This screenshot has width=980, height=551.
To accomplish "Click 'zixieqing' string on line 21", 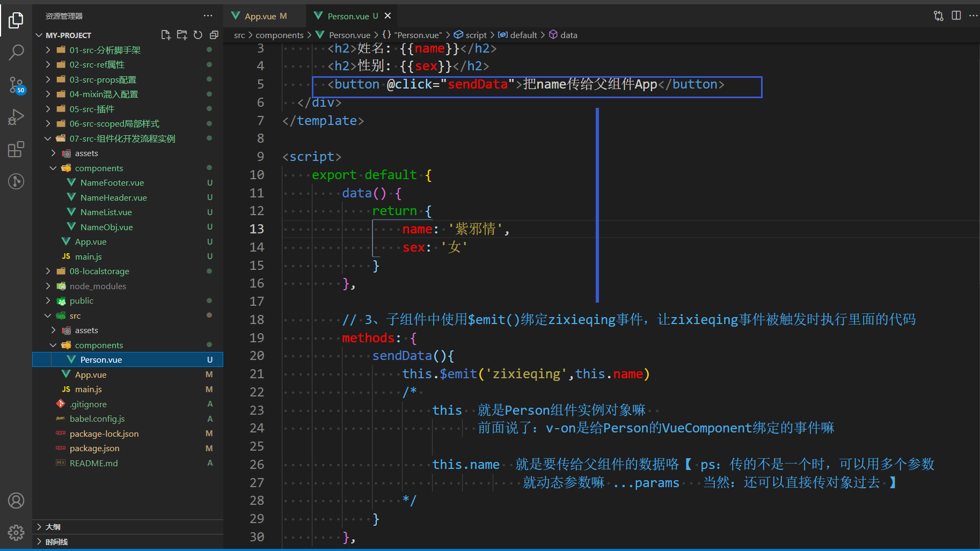I will point(526,374).
